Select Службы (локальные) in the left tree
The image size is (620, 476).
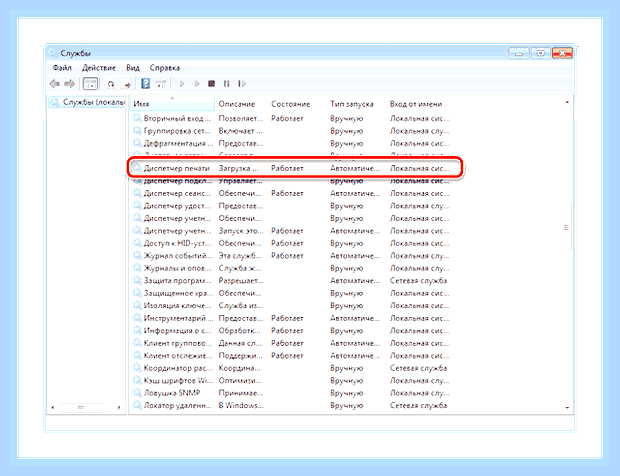(94, 102)
